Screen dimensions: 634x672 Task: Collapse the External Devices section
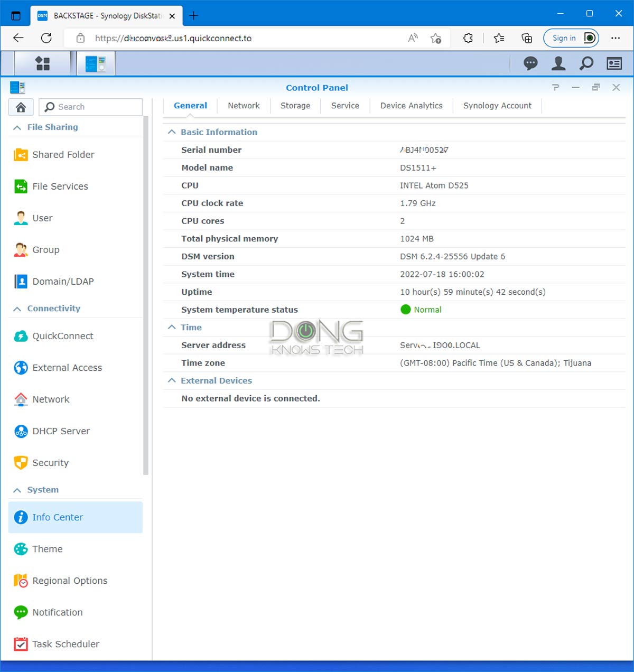click(x=172, y=380)
